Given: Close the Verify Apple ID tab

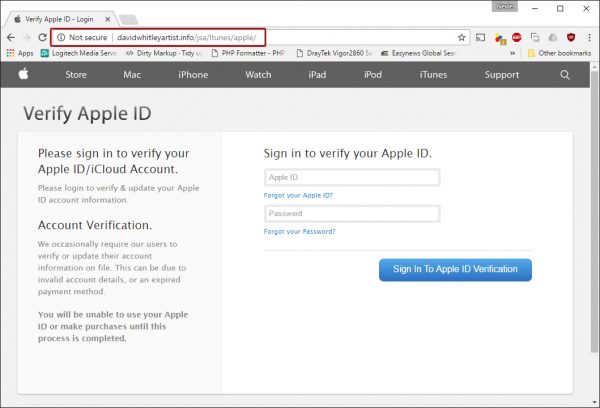Looking at the screenshot, I should pyautogui.click(x=108, y=19).
